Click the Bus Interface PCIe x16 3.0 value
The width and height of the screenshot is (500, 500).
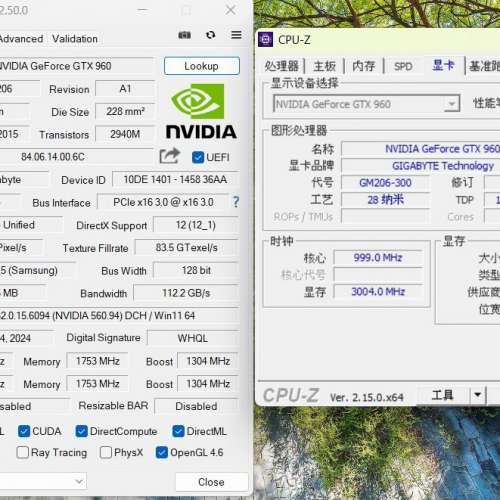click(163, 202)
